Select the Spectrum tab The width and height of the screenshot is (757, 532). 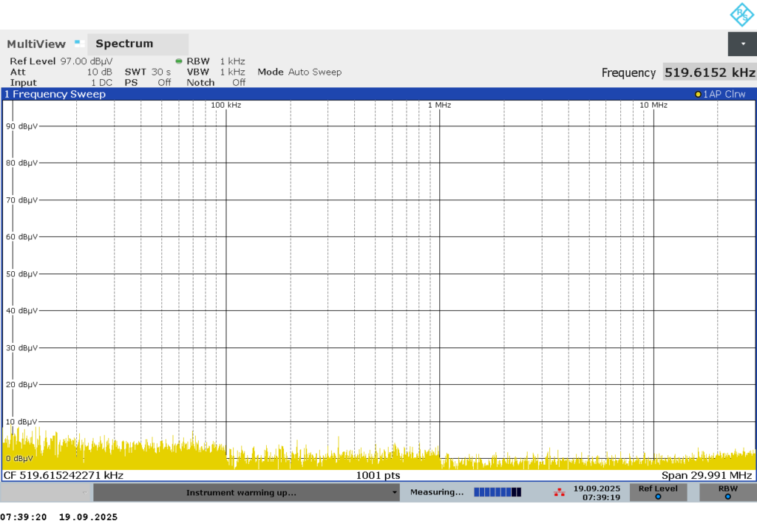pyautogui.click(x=124, y=44)
